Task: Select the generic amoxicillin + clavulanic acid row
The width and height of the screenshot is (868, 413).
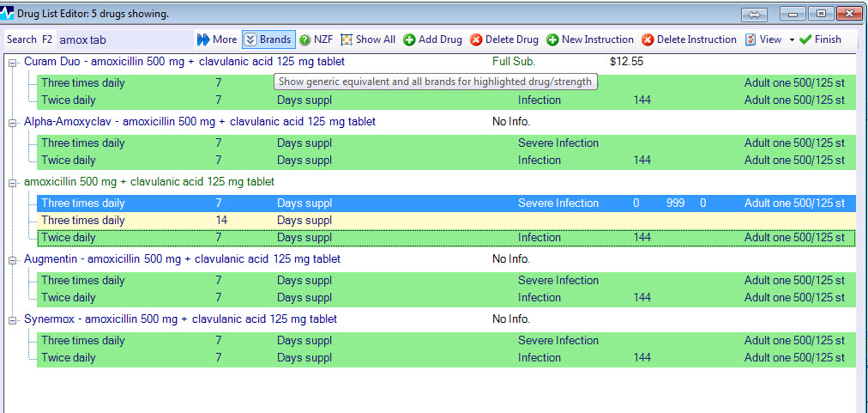Action: 149,181
